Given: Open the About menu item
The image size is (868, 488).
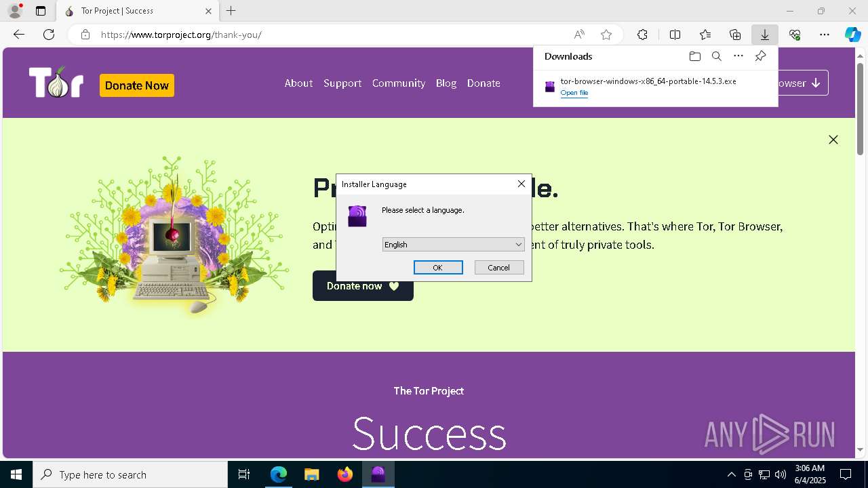Looking at the screenshot, I should 298,83.
